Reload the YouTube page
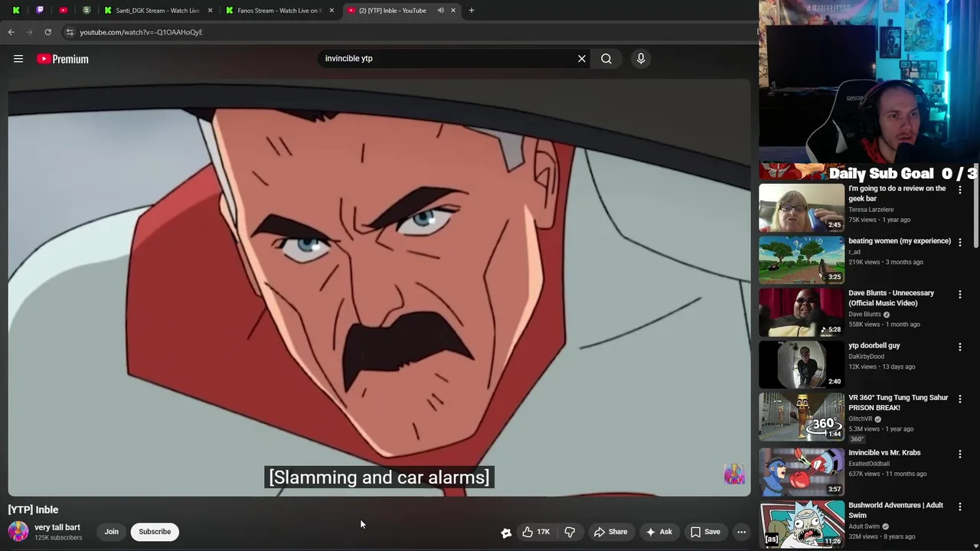 coord(47,32)
